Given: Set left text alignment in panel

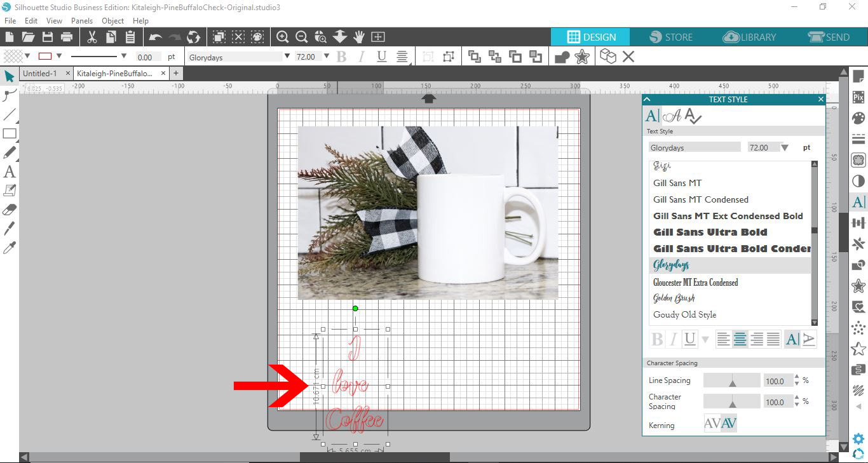Looking at the screenshot, I should point(724,339).
